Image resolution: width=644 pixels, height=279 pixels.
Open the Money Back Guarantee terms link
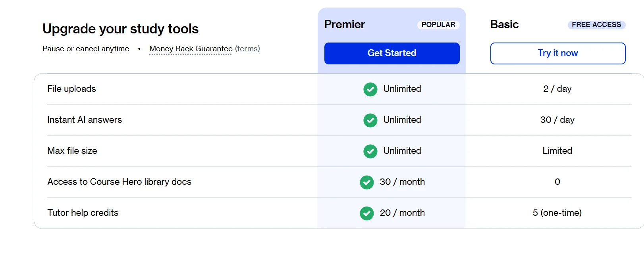pyautogui.click(x=247, y=49)
